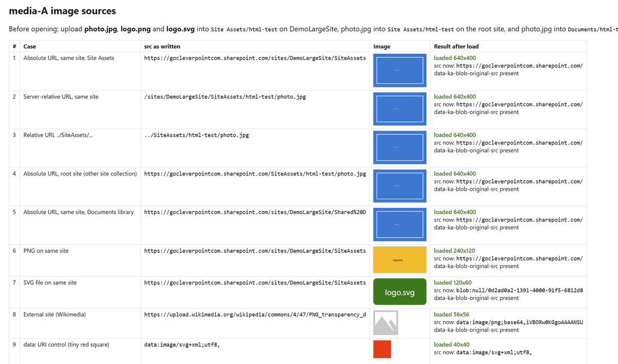Viewport: 618px width, 364px height.
Task: Click the src URL in the PNG row
Action: [255, 251]
